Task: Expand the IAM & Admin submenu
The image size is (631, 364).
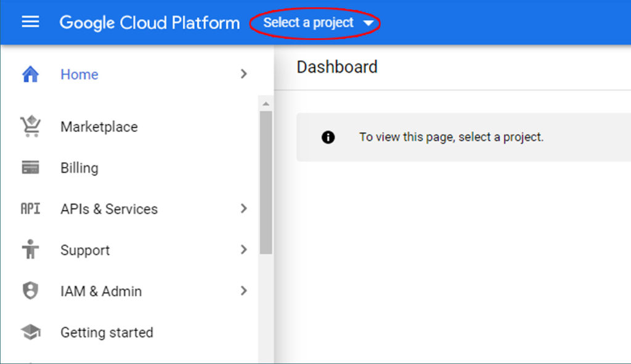Action: pos(244,291)
